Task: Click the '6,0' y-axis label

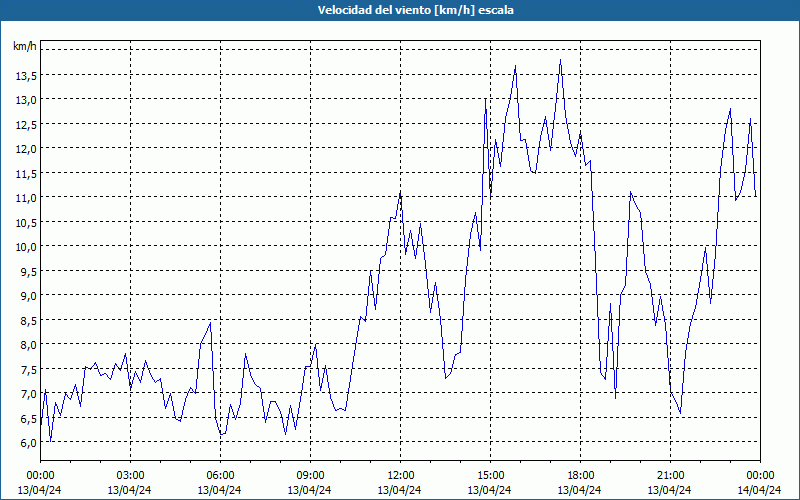Action: pos(28,443)
